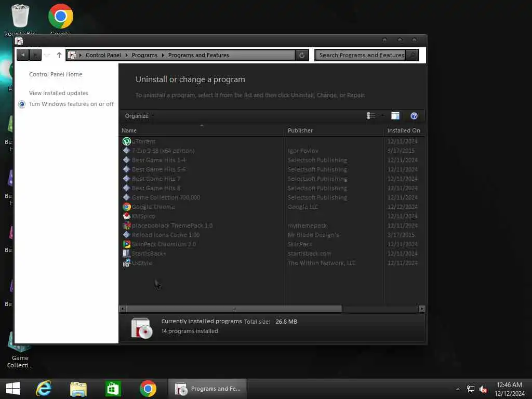The image size is (532, 399).
Task: Click the Igor Pavlov publisher cell
Action: coord(303,151)
